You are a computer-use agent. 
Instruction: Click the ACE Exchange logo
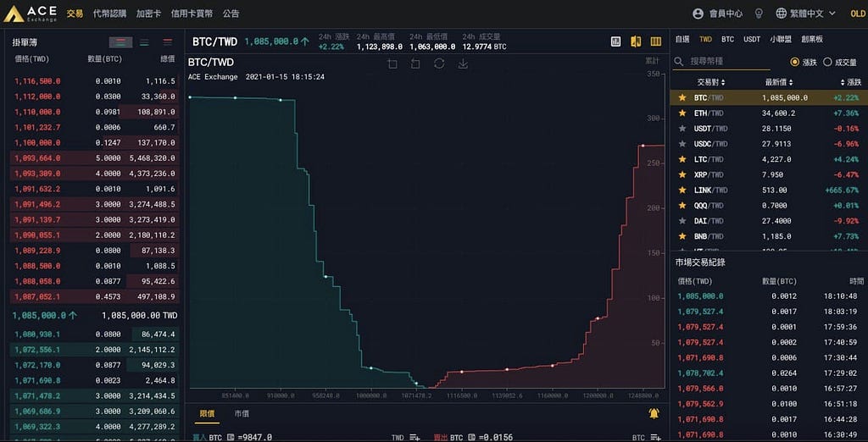click(31, 14)
